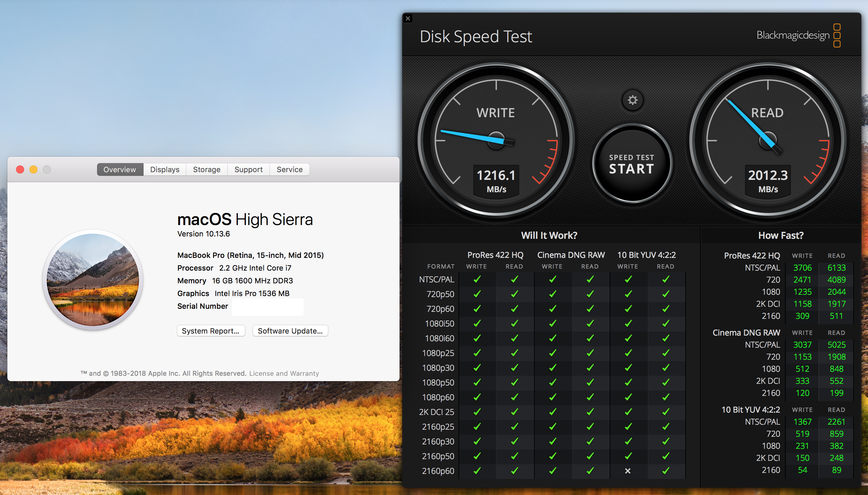868x495 pixels.
Task: Click the How Fast? heading
Action: [x=781, y=235]
